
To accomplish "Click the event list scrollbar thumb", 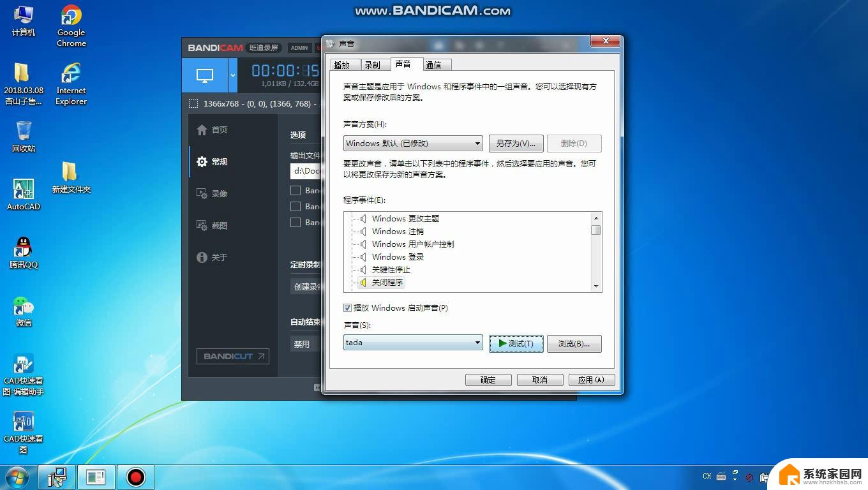I will click(x=596, y=230).
